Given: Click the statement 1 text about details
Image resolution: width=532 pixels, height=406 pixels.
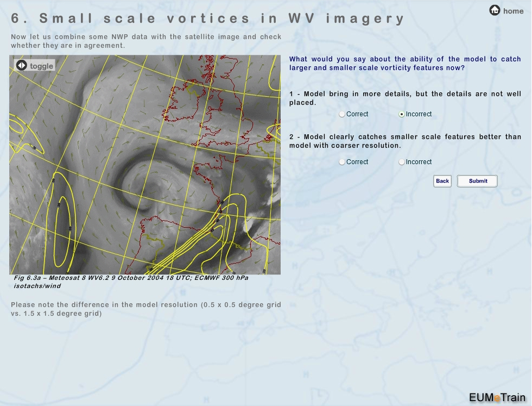Looking at the screenshot, I should 405,98.
